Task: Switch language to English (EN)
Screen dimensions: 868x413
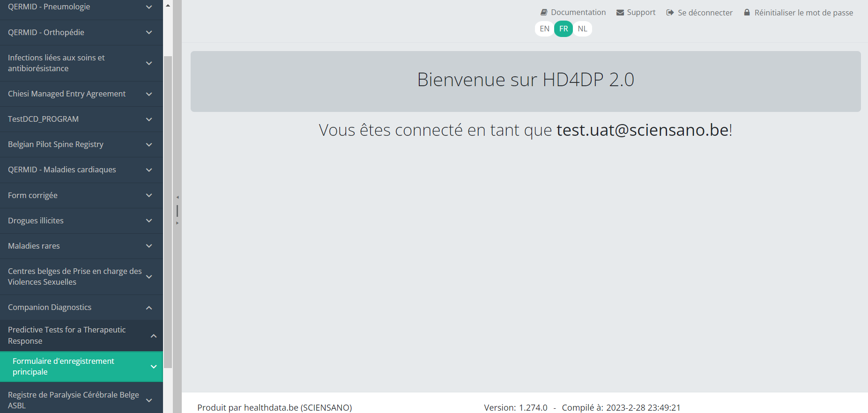Action: (x=544, y=29)
